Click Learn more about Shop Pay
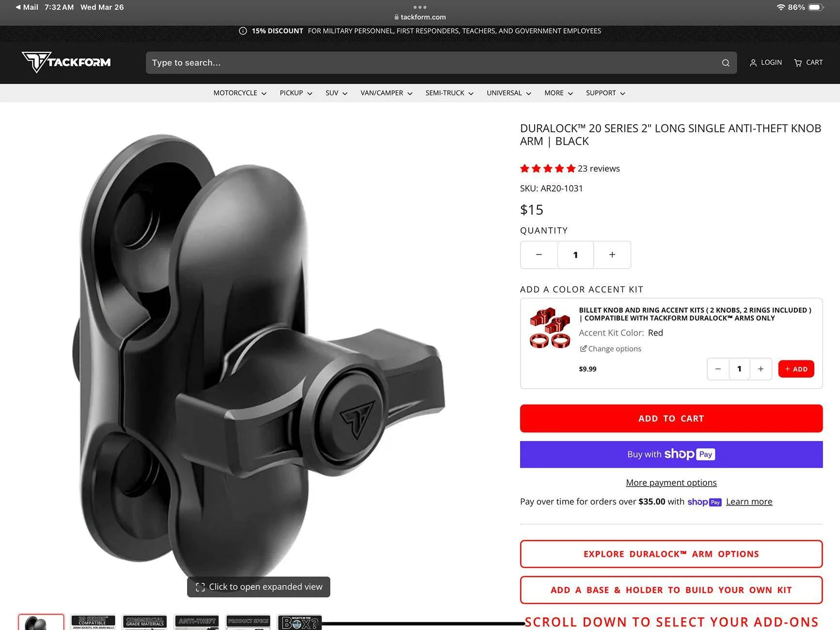Image resolution: width=840 pixels, height=630 pixels. click(x=749, y=502)
